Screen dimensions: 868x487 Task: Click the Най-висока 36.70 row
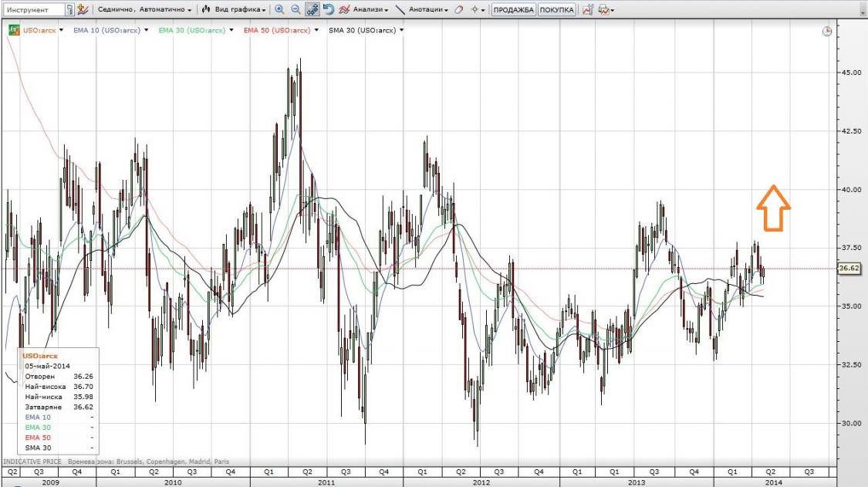click(59, 387)
